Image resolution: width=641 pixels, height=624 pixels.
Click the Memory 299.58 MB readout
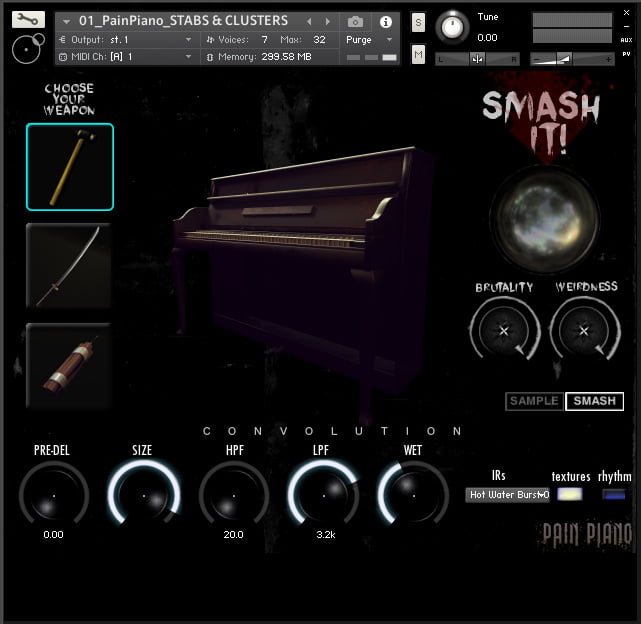point(286,57)
